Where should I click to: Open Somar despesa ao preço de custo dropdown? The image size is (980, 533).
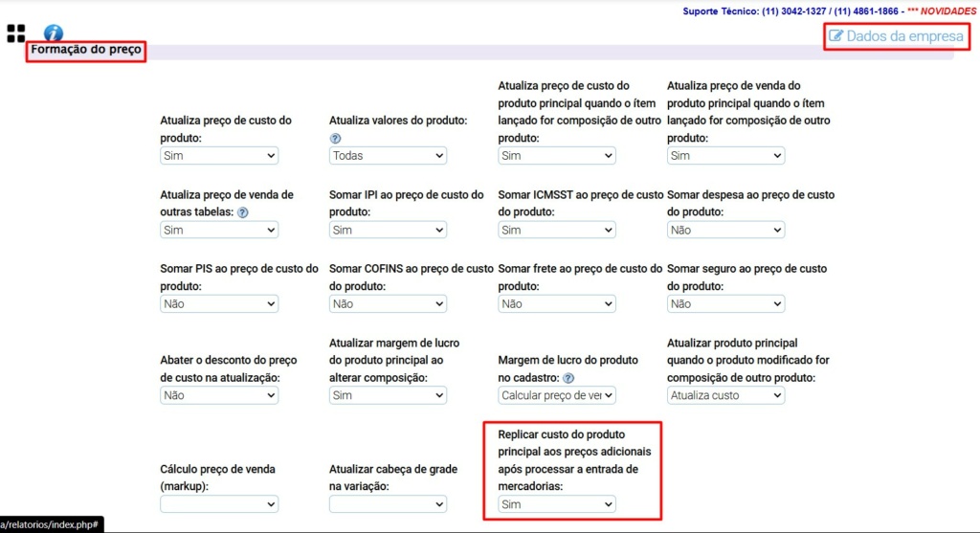coord(725,230)
